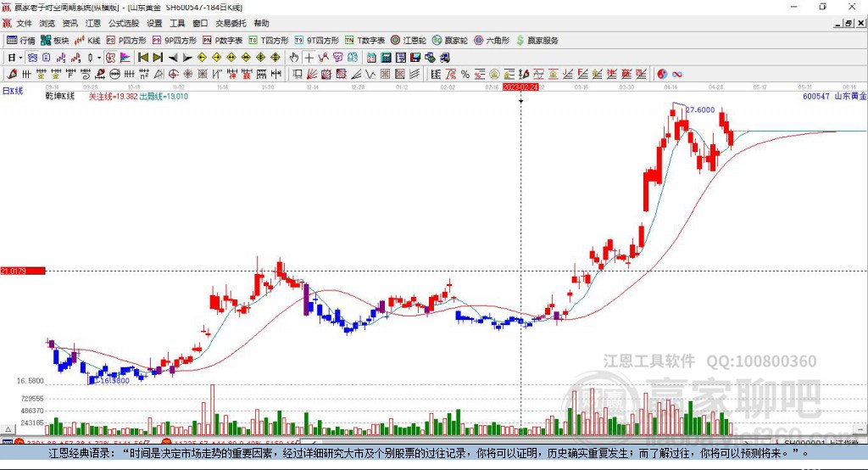Open the 板块 sectors view
Image resolution: width=868 pixels, height=470 pixels.
pos(55,41)
